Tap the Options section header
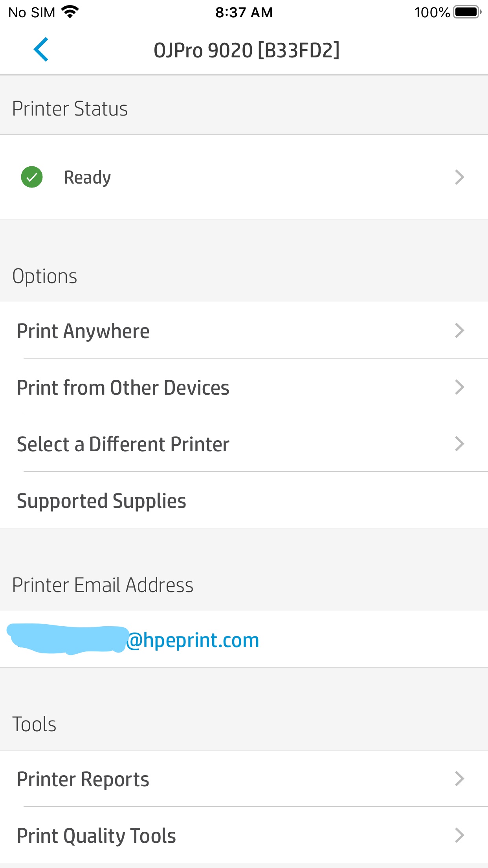 pyautogui.click(x=45, y=276)
